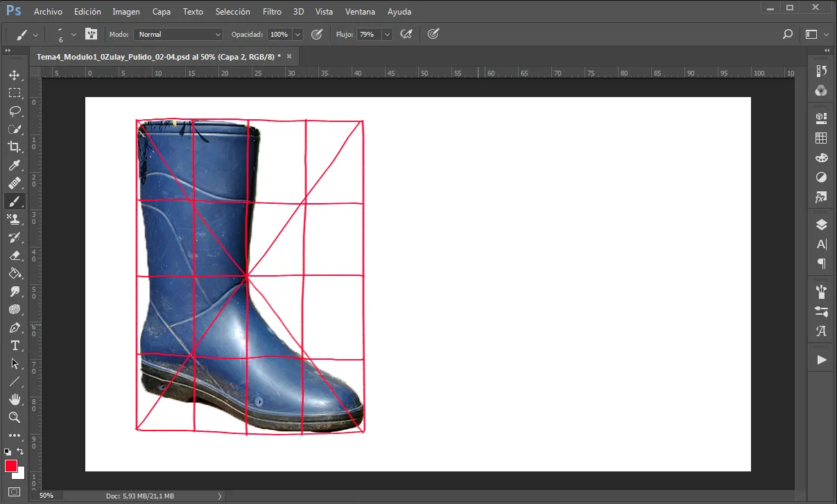Enable airbrush build-up effects
The height and width of the screenshot is (504, 837).
pyautogui.click(x=407, y=34)
